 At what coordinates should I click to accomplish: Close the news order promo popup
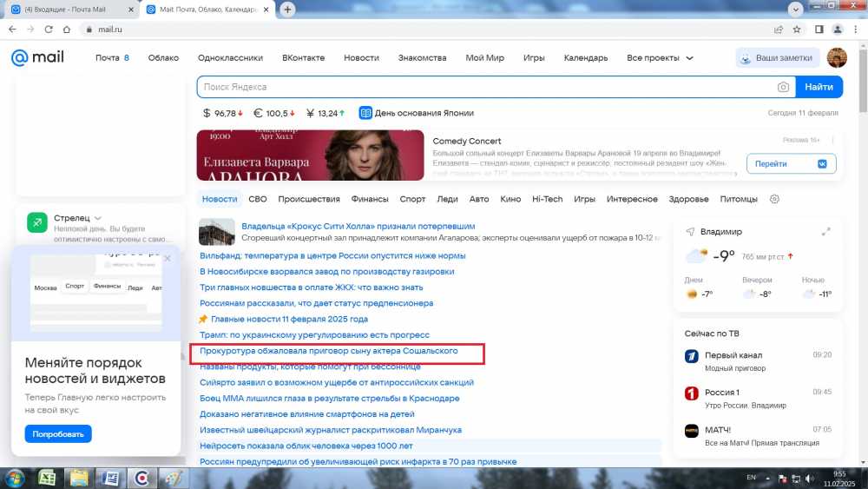tap(168, 258)
